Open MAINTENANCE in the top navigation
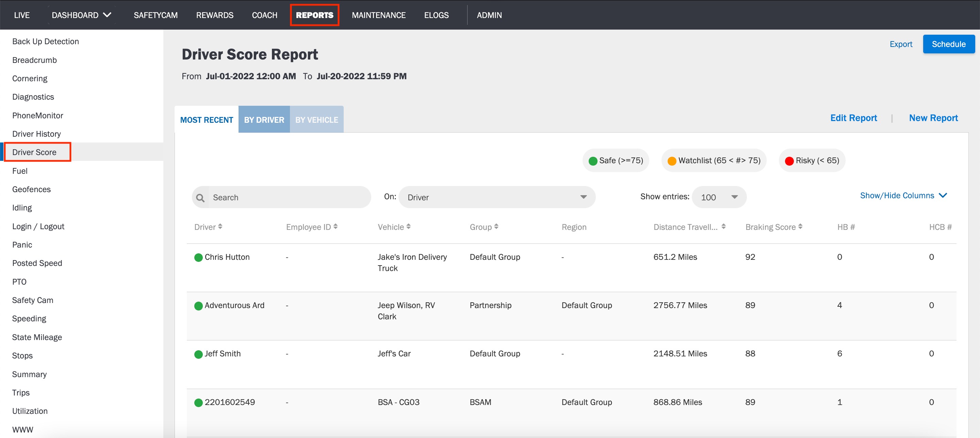Screen dimensions: 980x438 378,15
